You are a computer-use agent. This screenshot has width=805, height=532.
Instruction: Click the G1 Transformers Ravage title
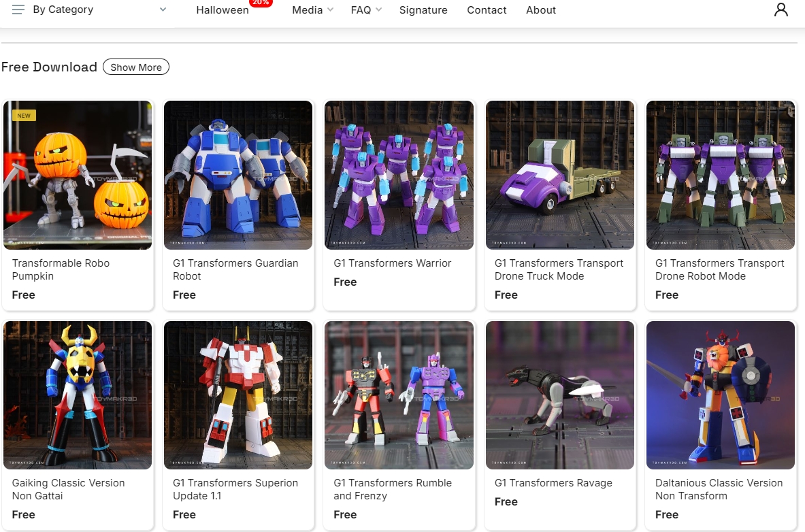(553, 483)
